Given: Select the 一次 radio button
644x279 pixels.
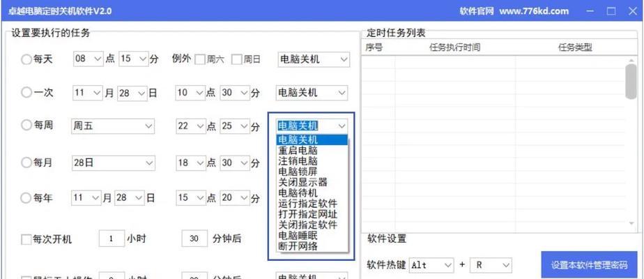Looking at the screenshot, I should (x=26, y=93).
